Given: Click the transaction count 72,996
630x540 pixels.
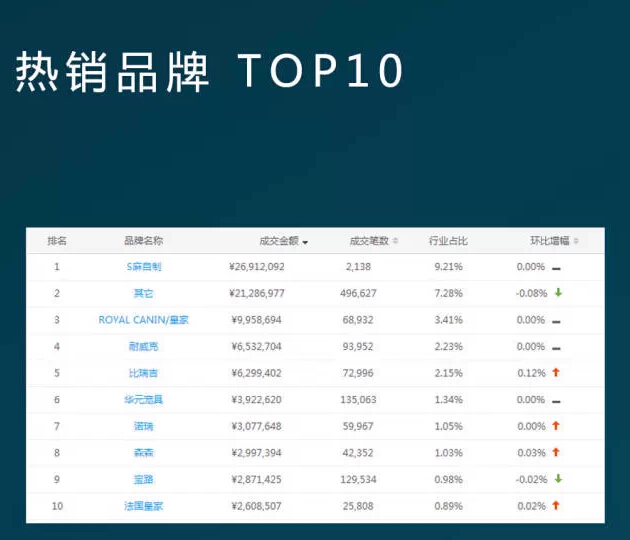Looking at the screenshot, I should click(358, 373).
